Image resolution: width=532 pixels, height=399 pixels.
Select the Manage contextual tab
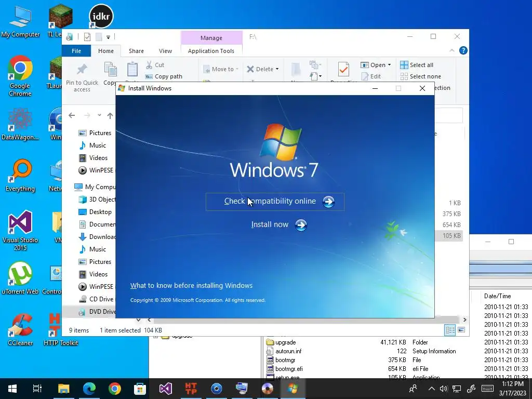click(x=211, y=37)
